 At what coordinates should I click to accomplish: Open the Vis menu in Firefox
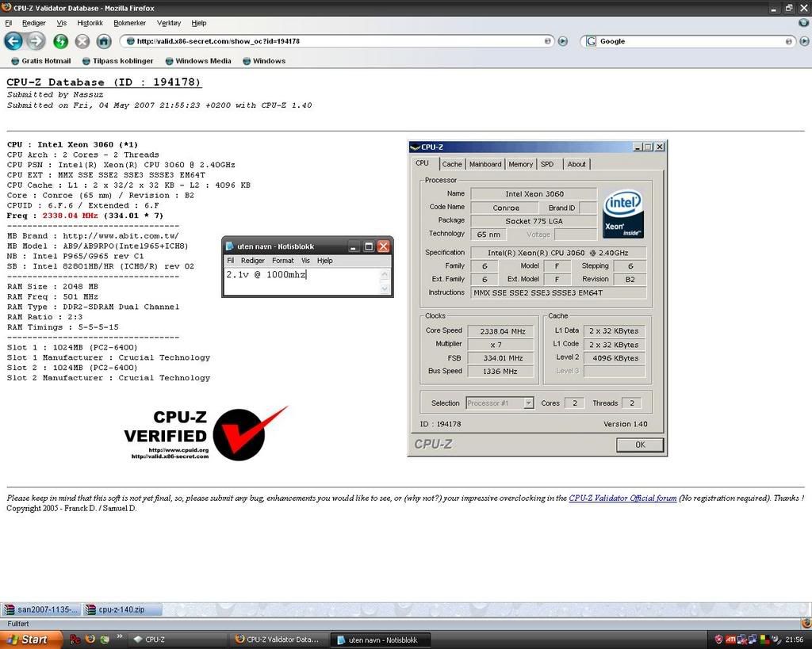(x=62, y=23)
